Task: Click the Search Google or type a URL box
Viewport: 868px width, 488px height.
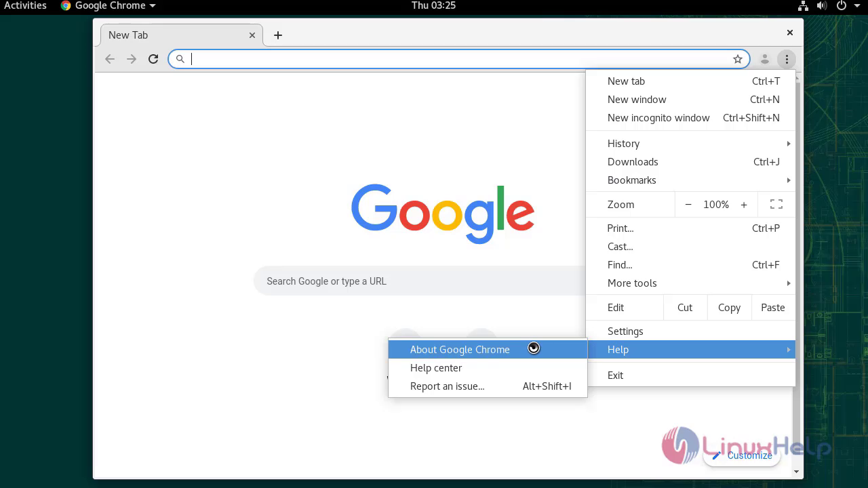Action: tap(420, 281)
